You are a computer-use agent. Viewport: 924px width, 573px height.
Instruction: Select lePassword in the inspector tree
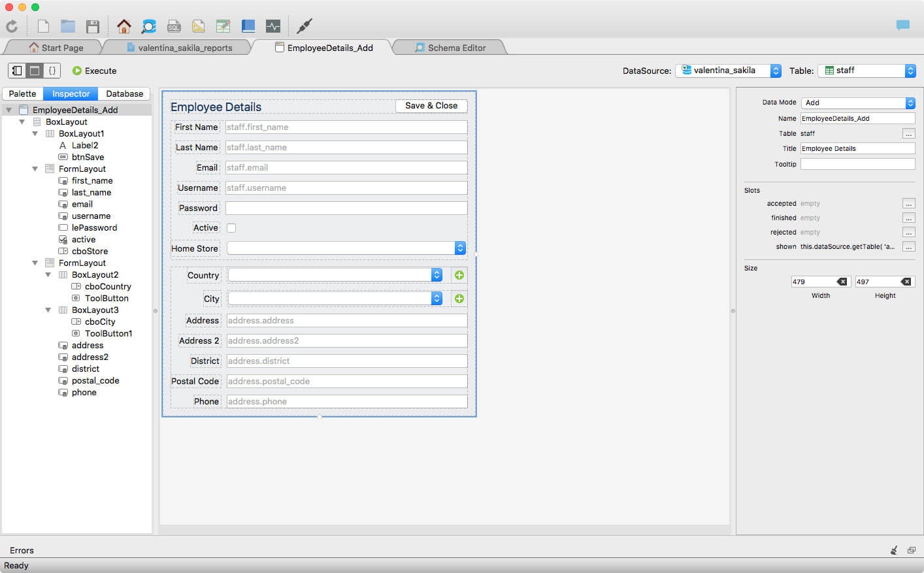pyautogui.click(x=94, y=228)
